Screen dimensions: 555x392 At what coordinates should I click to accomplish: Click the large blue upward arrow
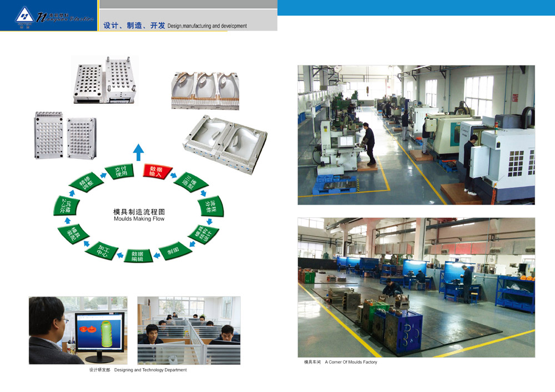pos(138,151)
